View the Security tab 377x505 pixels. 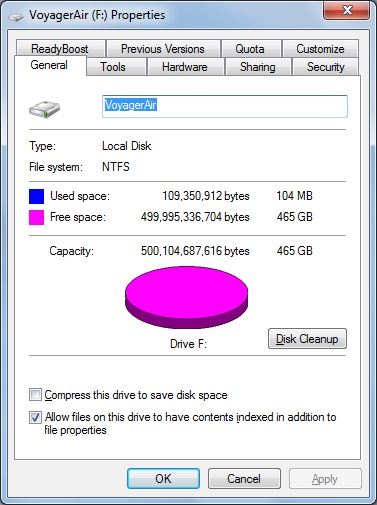(x=326, y=67)
